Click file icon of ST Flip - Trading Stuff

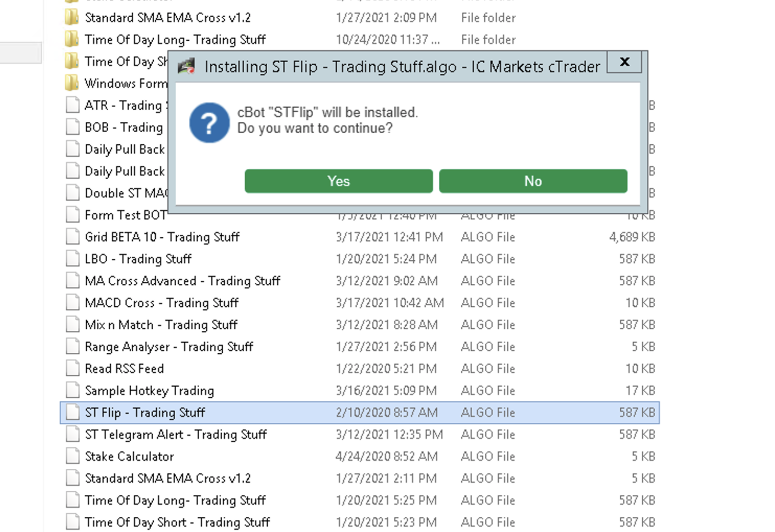(73, 412)
